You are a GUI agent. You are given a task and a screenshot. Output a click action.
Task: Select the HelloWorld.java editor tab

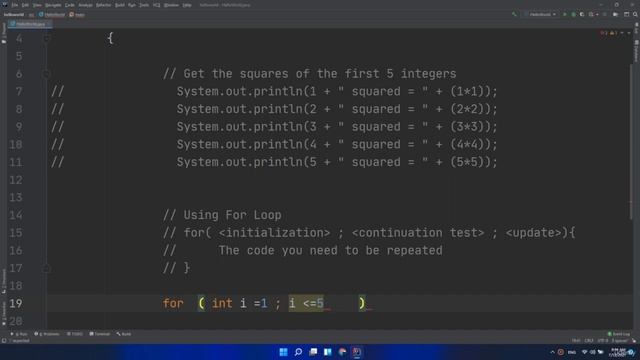[x=29, y=24]
